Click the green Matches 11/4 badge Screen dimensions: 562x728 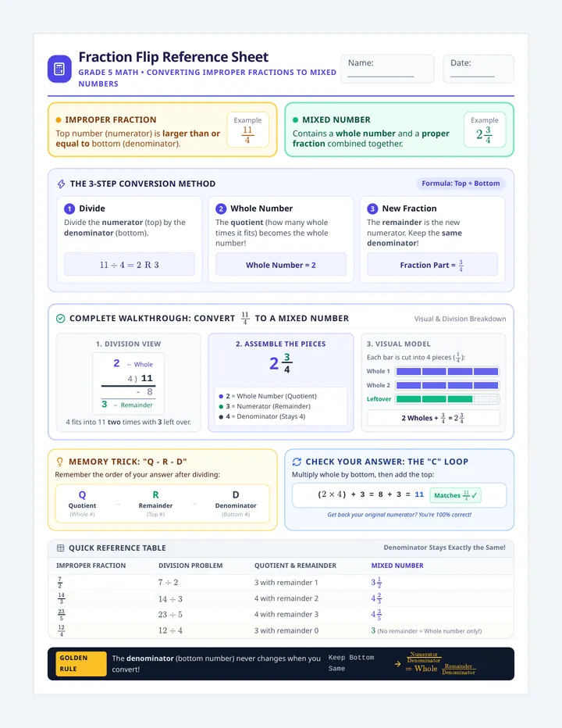(x=455, y=495)
